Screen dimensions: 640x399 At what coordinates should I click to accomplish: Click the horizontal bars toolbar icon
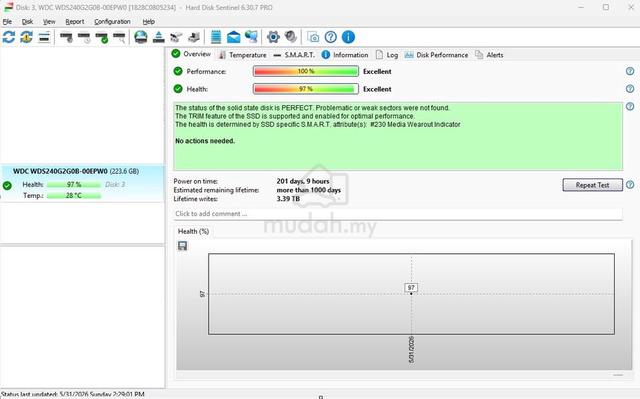point(44,37)
